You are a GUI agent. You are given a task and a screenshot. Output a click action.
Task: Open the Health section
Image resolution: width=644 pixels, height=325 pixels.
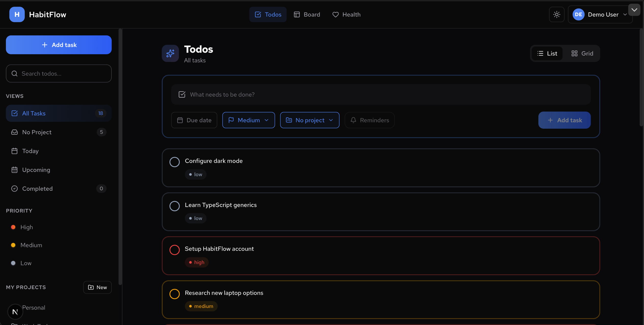click(x=346, y=14)
